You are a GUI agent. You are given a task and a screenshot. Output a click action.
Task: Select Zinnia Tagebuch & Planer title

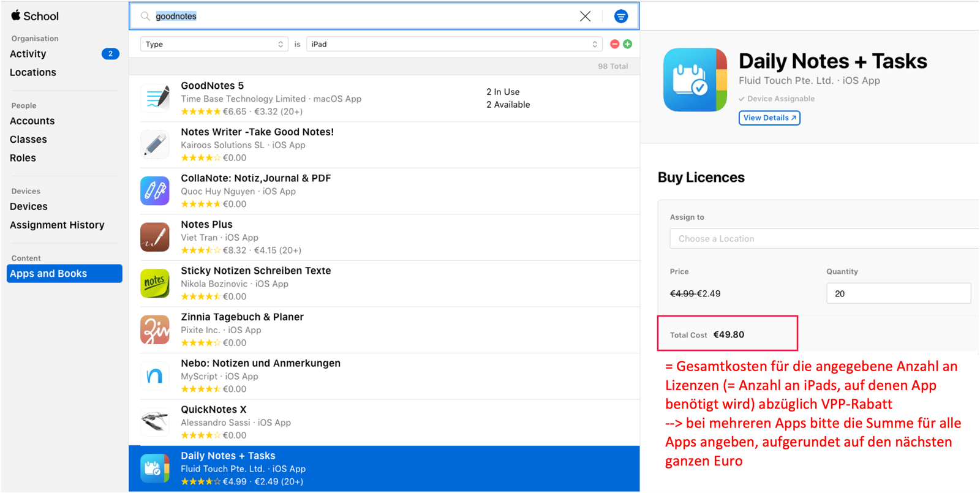tap(242, 317)
